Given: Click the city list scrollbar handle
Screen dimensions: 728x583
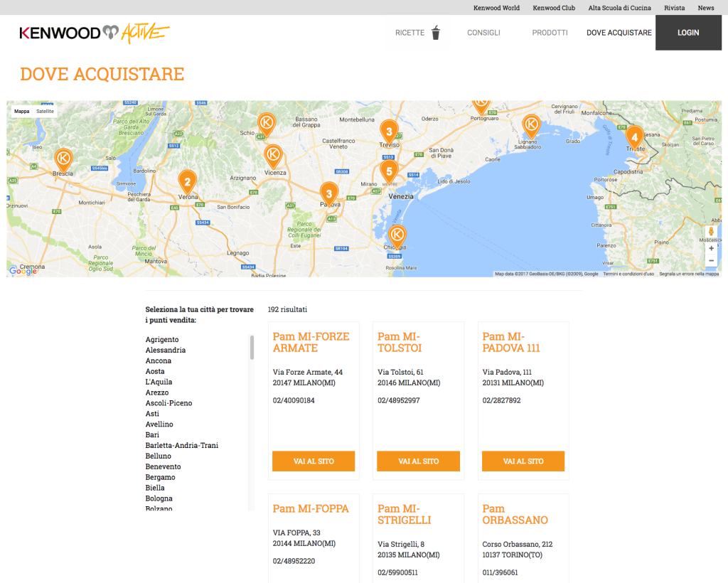Looking at the screenshot, I should click(x=252, y=347).
